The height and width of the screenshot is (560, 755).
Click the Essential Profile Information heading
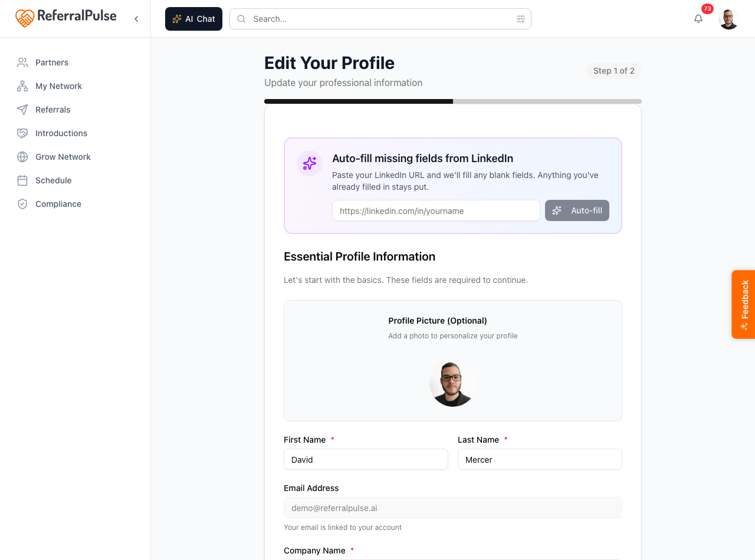[x=360, y=256]
